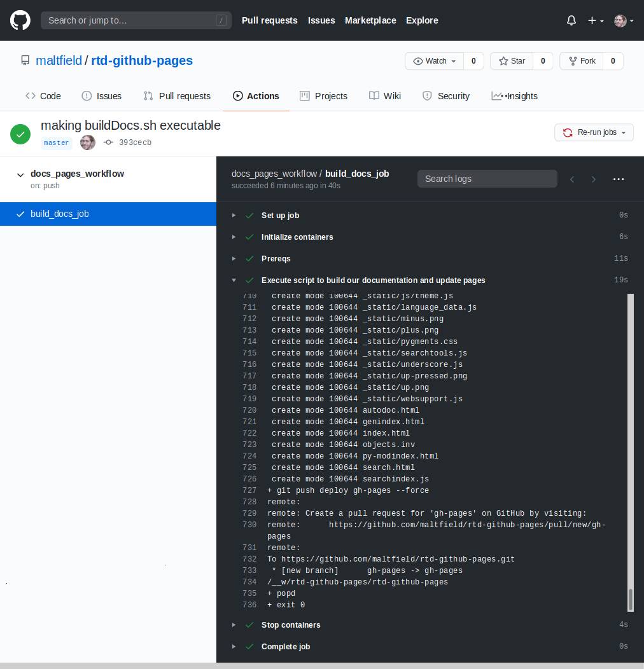Screen dimensions: 644x669
Task: Collapse the docs_pages_workflow section
Action: pos(20,174)
